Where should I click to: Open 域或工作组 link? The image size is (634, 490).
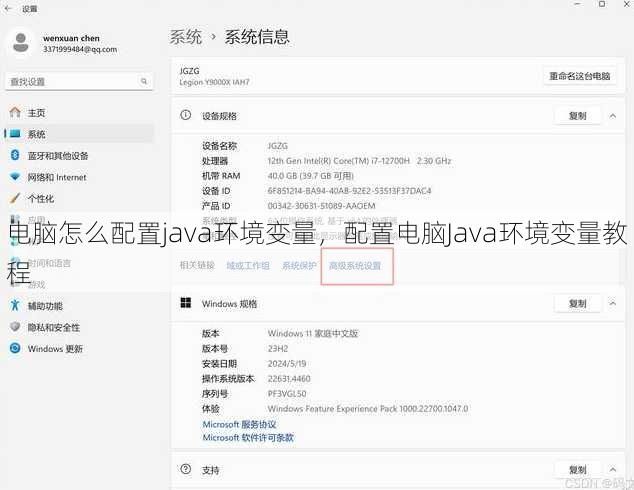tap(248, 266)
